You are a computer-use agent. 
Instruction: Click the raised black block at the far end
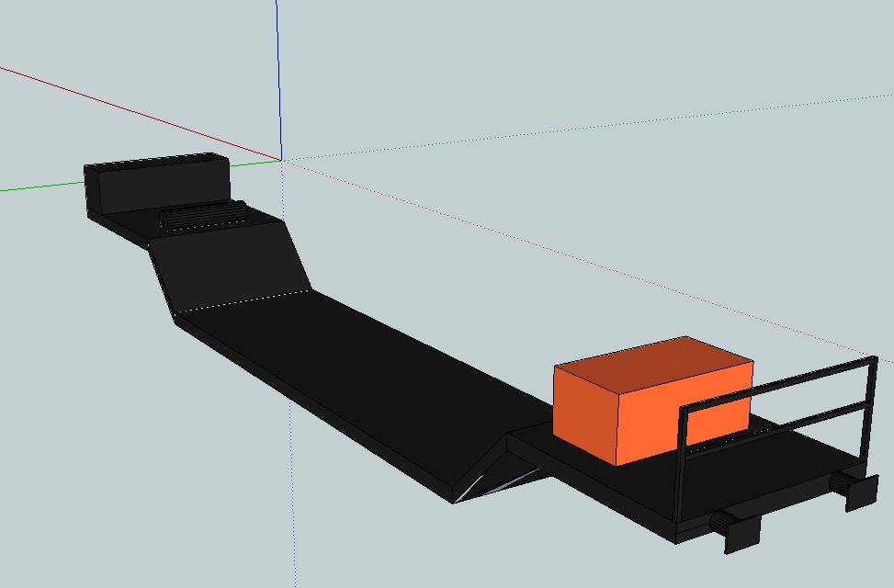click(158, 184)
